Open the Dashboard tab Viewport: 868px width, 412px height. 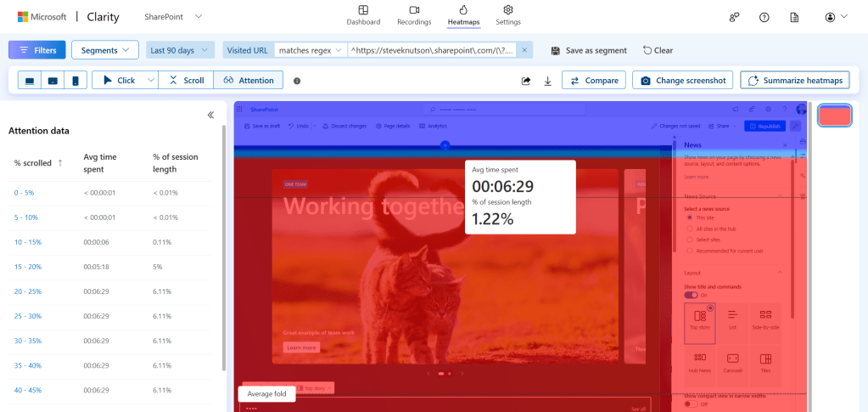pyautogui.click(x=363, y=14)
